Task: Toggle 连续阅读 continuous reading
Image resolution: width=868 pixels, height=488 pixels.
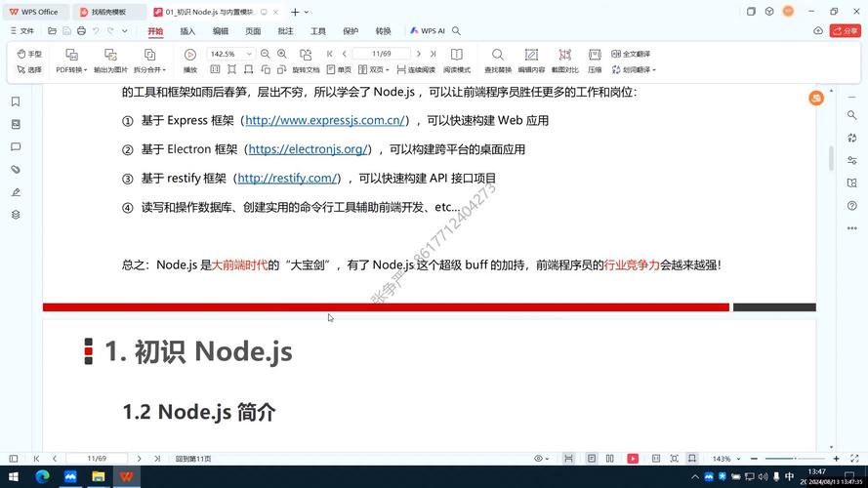Action: click(416, 69)
